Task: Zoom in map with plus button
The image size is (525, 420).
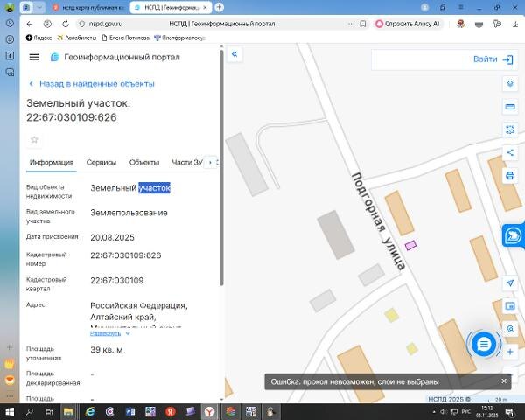Action: pyautogui.click(x=510, y=352)
